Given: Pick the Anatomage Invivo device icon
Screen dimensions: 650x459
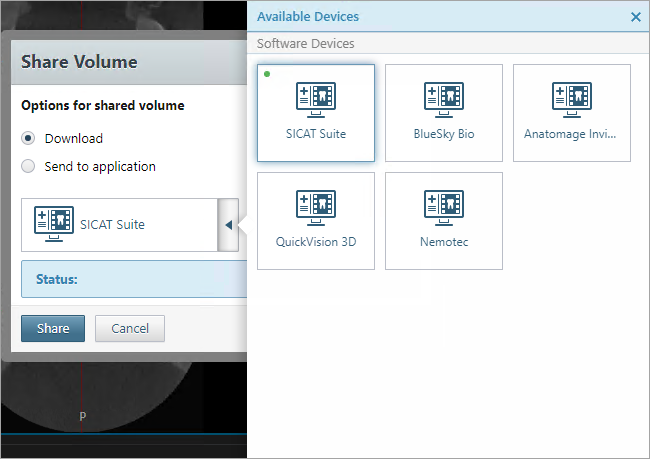Looking at the screenshot, I should coord(572,100).
